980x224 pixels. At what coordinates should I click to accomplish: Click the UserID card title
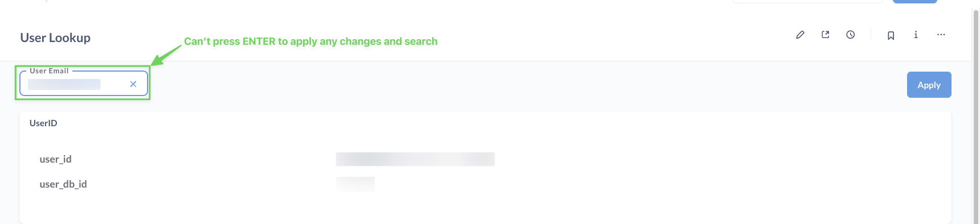(43, 123)
